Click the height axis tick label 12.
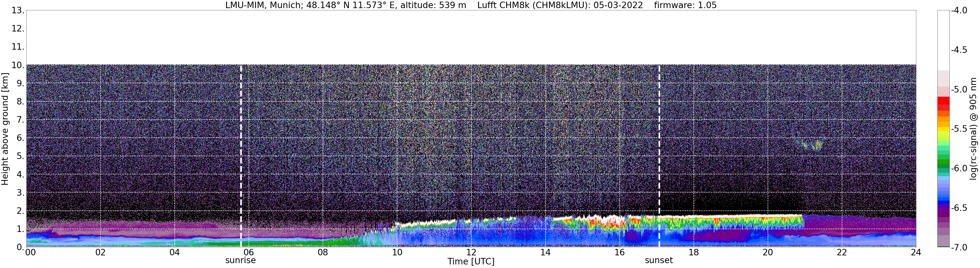Viewport: 980px width, 268px height. (18, 29)
